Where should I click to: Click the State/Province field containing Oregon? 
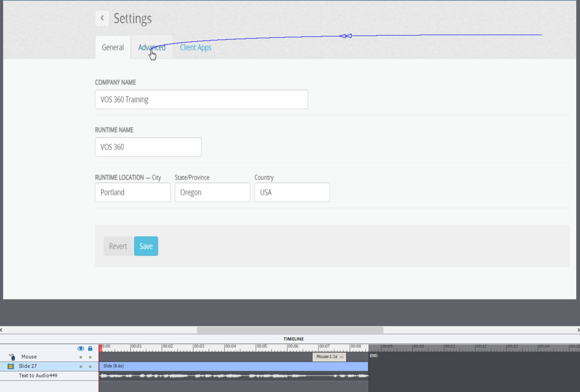212,192
